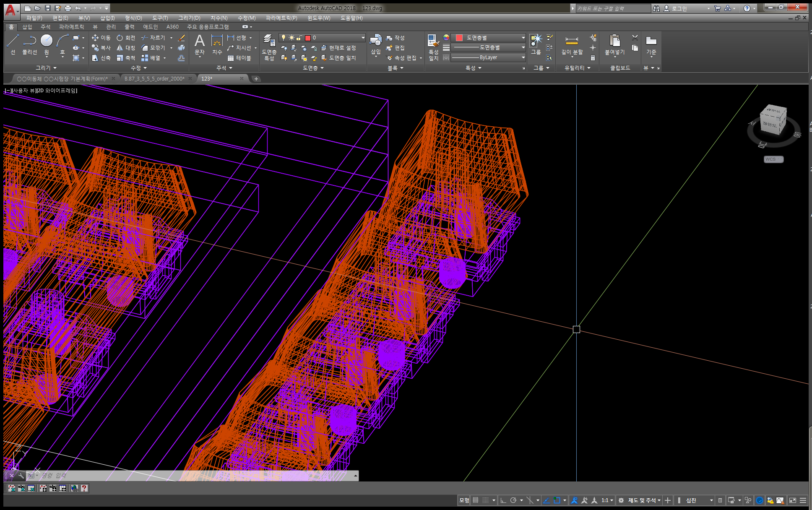Expand the 수정 (Modify) panel
The height and width of the screenshot is (510, 812).
tap(139, 68)
